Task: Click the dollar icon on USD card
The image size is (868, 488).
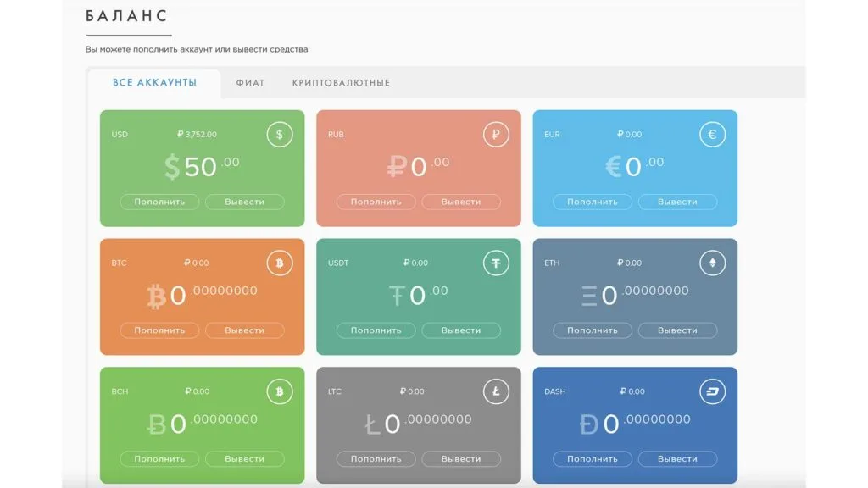Action: tap(280, 135)
